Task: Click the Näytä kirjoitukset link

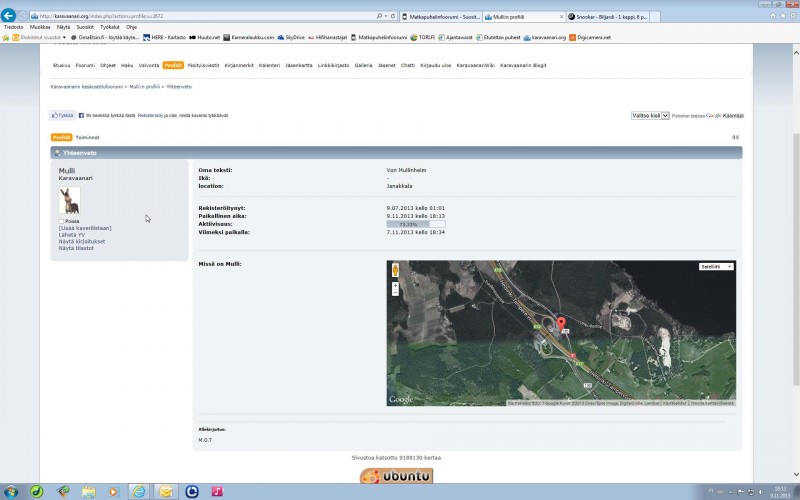Action: click(82, 241)
